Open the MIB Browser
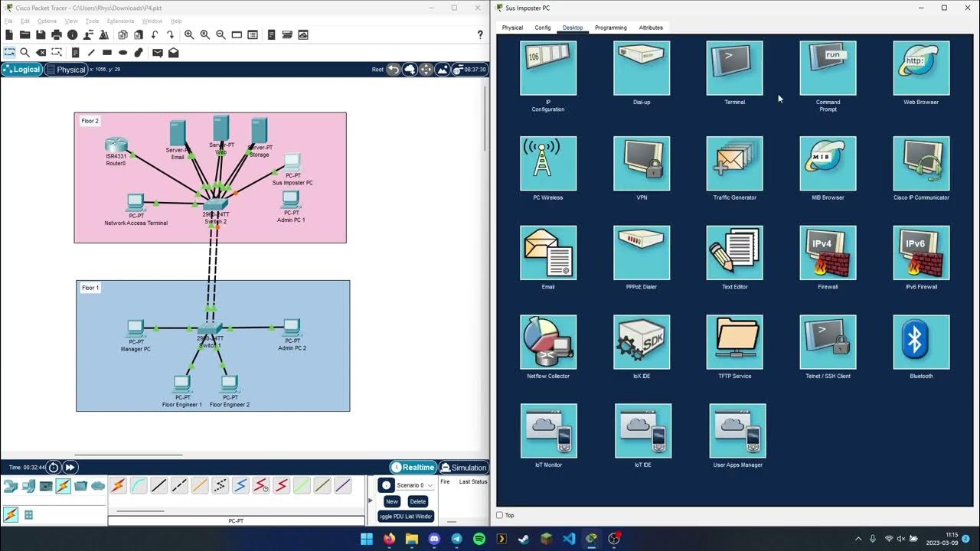Screen dimensions: 980x551 tap(828, 164)
